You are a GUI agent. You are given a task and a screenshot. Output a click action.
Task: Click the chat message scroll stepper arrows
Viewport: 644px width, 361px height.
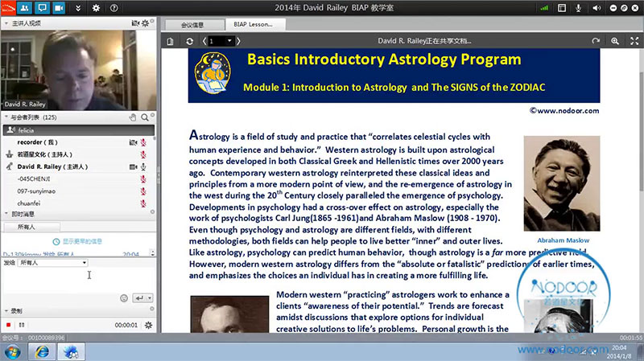[x=152, y=252]
